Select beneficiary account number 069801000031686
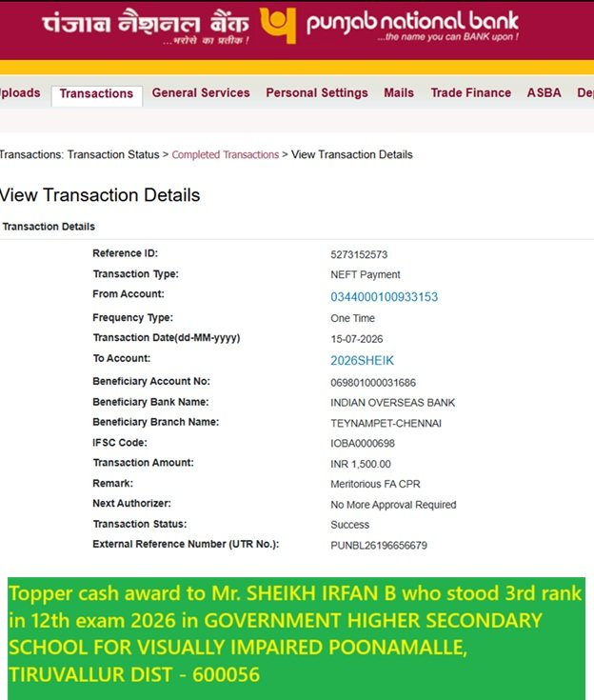This screenshot has width=594, height=700. pyautogui.click(x=373, y=383)
